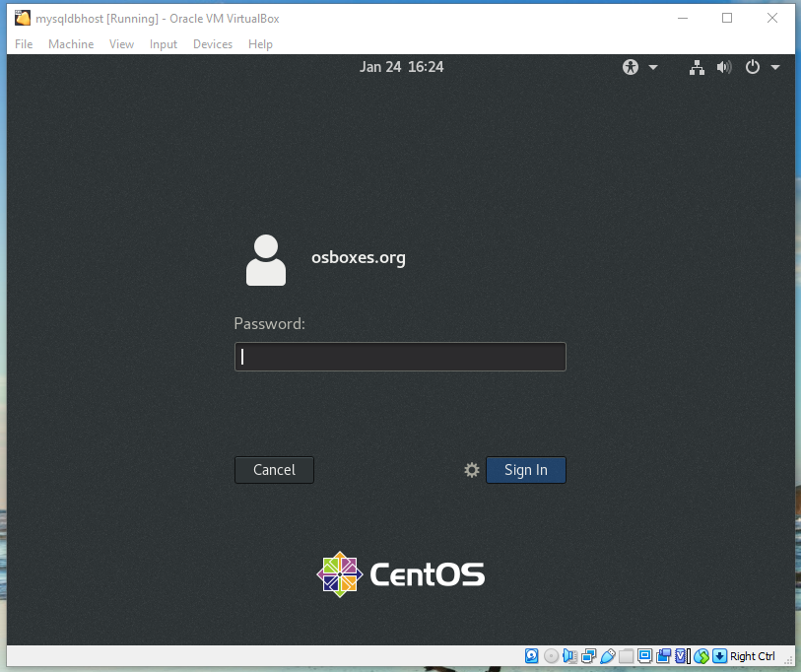Select the osboxes.org user avatar
The width and height of the screenshot is (801, 672).
[x=266, y=260]
